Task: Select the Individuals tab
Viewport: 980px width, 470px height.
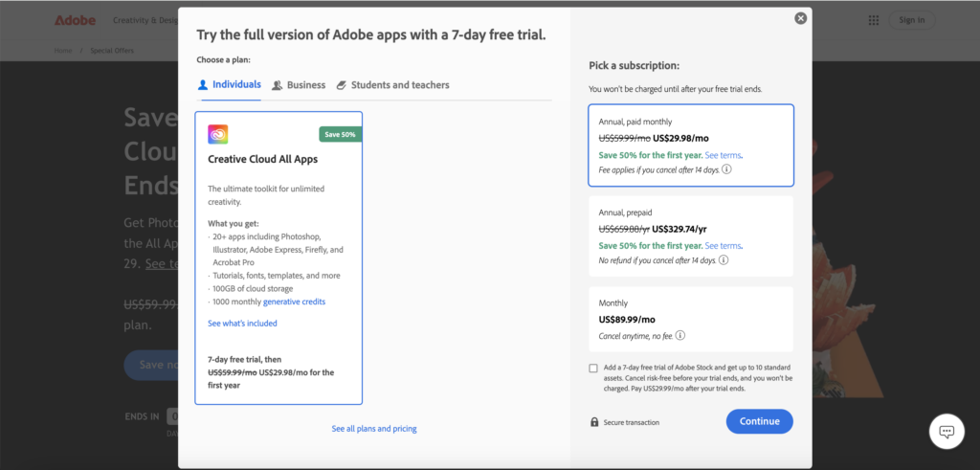Action: [230, 84]
